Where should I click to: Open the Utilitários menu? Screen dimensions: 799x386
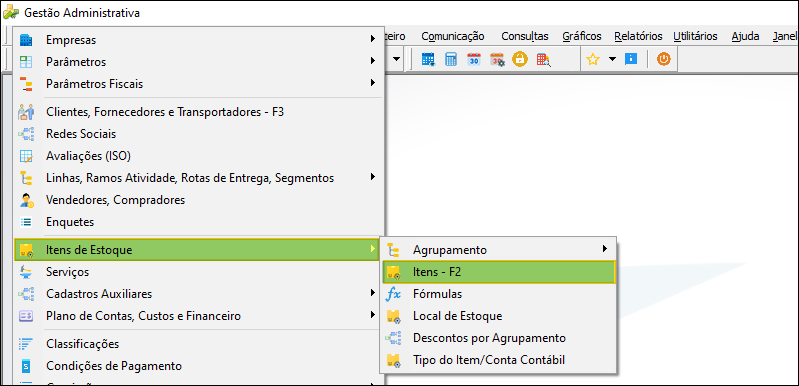696,37
